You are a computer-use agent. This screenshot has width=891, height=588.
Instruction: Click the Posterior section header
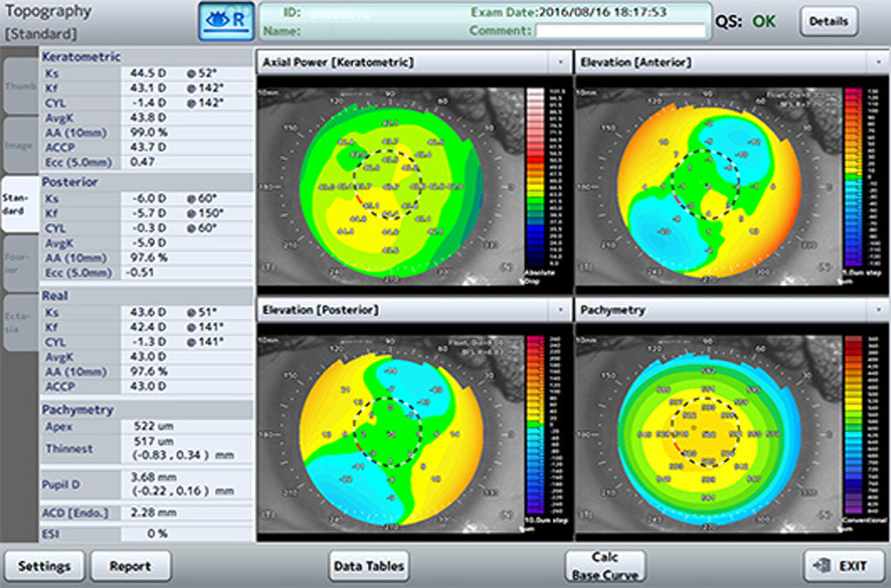(147, 182)
